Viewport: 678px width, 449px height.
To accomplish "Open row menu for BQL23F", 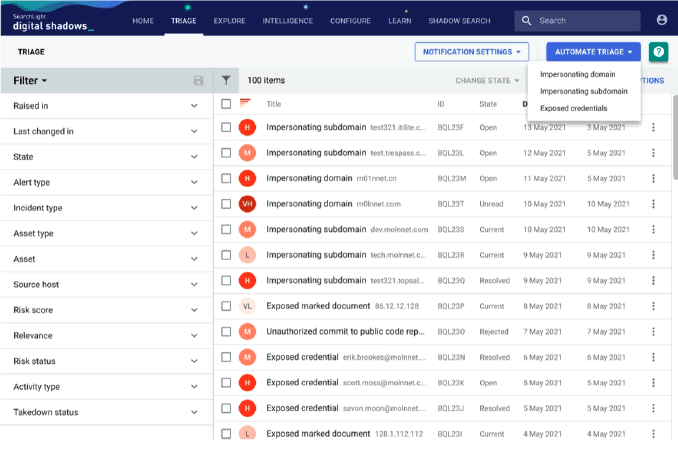I will 653,127.
